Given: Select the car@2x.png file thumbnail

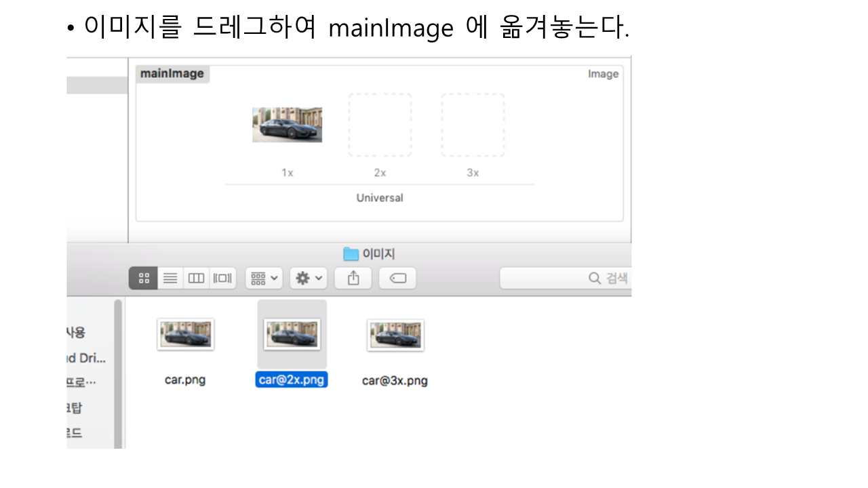Looking at the screenshot, I should tap(292, 335).
